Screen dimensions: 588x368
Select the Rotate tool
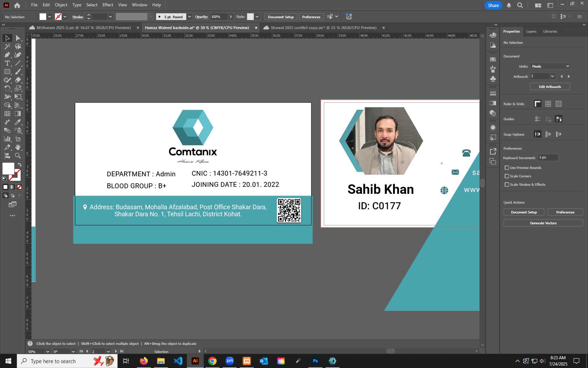pos(7,88)
